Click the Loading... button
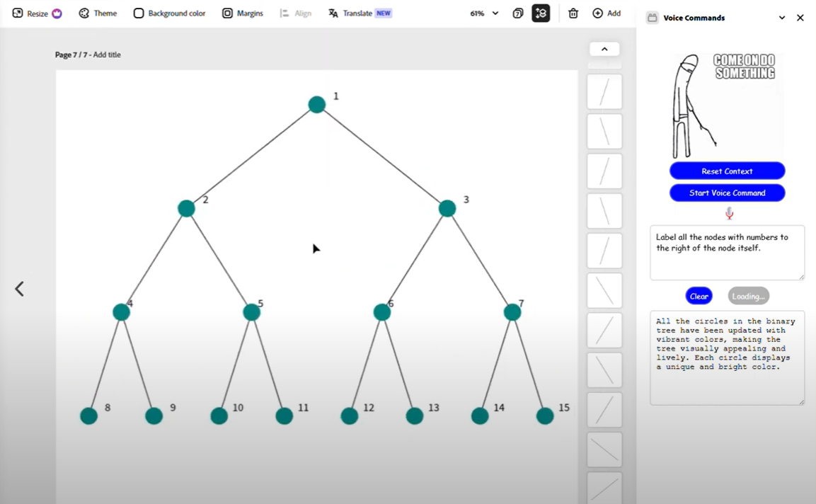Screen dimensions: 816x504 coord(748,296)
